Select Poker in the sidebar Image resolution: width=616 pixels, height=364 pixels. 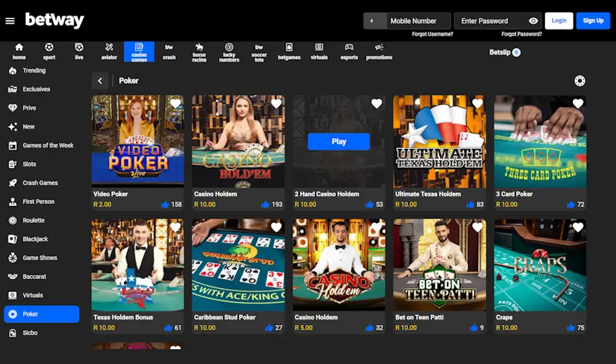click(42, 314)
